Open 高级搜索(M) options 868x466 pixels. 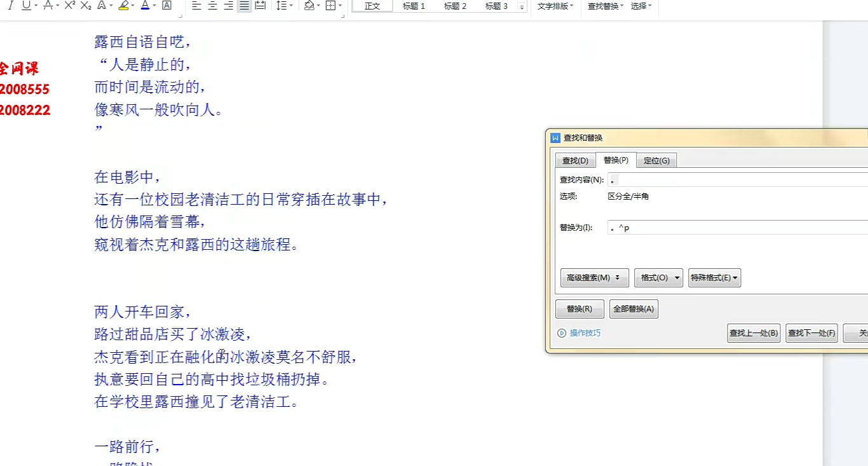click(x=594, y=278)
